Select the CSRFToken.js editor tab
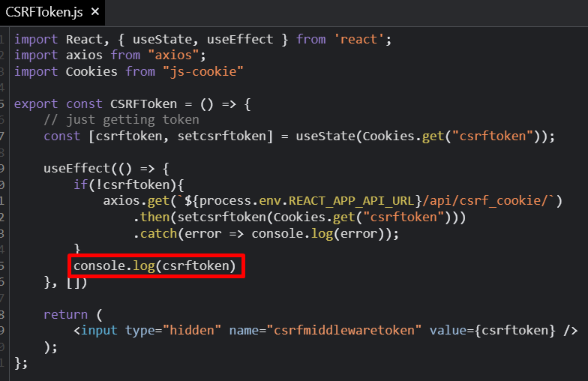This screenshot has width=588, height=381. (x=52, y=12)
